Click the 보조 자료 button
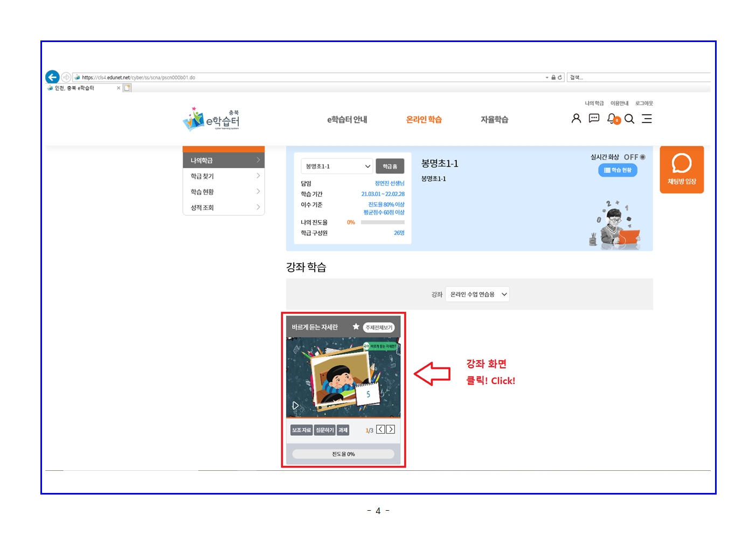Image resolution: width=756 pixels, height=535 pixels. (301, 430)
